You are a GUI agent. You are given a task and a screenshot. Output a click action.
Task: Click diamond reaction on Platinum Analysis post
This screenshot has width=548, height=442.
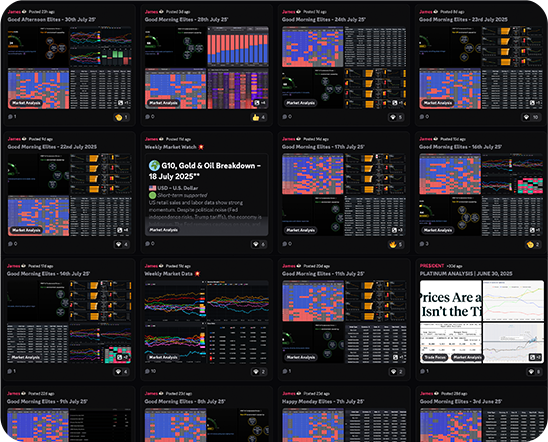tap(534, 372)
